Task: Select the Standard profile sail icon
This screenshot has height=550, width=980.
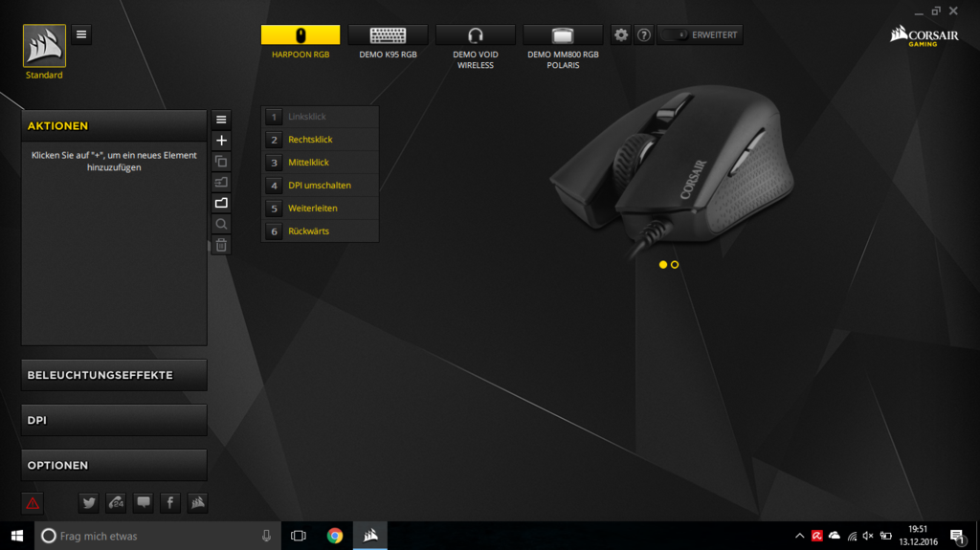Action: (x=44, y=46)
